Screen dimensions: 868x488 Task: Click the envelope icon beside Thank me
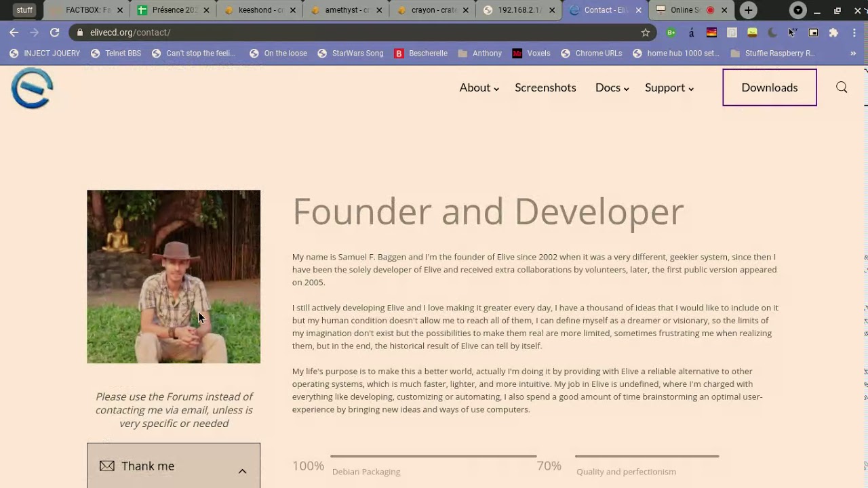click(106, 466)
